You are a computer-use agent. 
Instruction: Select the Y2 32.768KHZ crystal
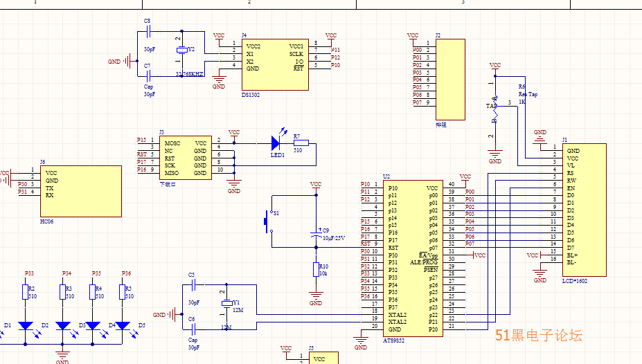point(181,51)
